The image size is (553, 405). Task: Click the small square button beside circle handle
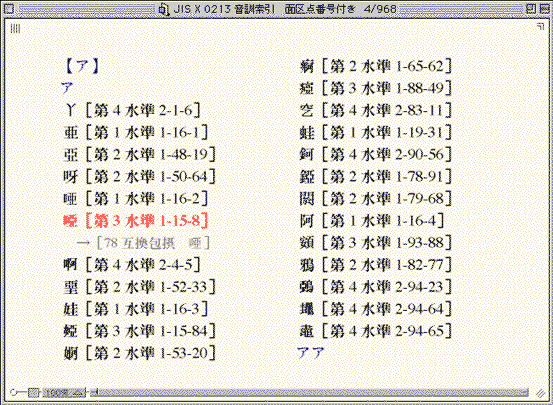click(33, 392)
